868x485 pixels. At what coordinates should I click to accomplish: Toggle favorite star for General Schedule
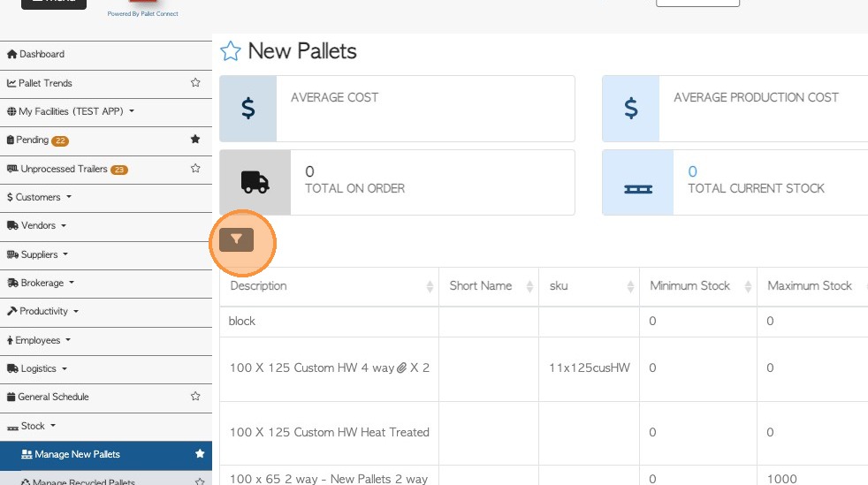(x=195, y=397)
